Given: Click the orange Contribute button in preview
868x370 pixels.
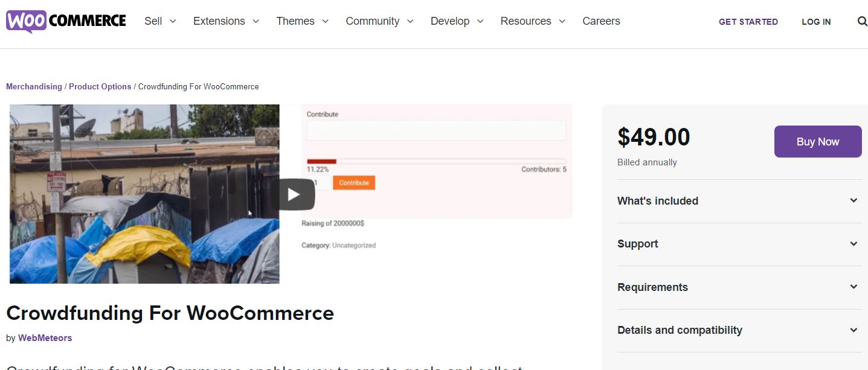Looking at the screenshot, I should (354, 183).
